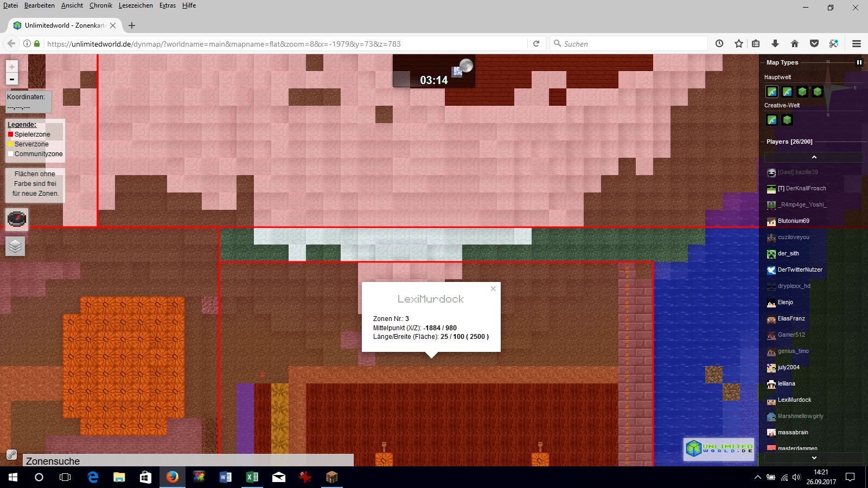Switch to Unlimitedworld Zonenkarte tab
This screenshot has width=868, height=488.
[64, 25]
